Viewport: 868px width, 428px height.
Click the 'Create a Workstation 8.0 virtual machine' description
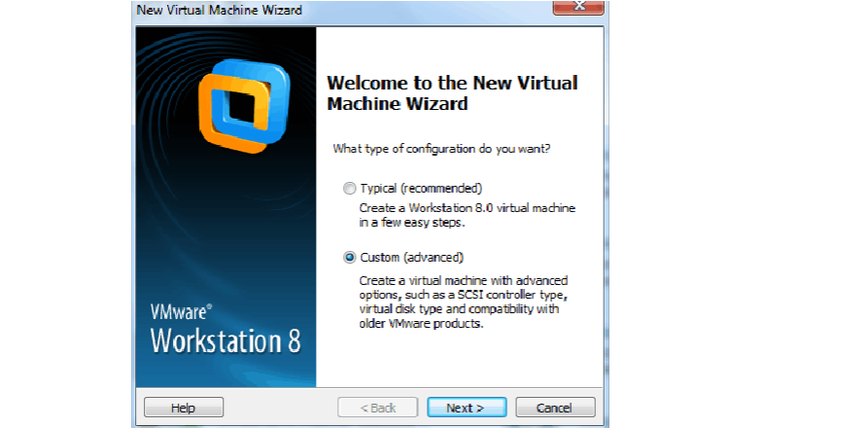[x=468, y=216]
